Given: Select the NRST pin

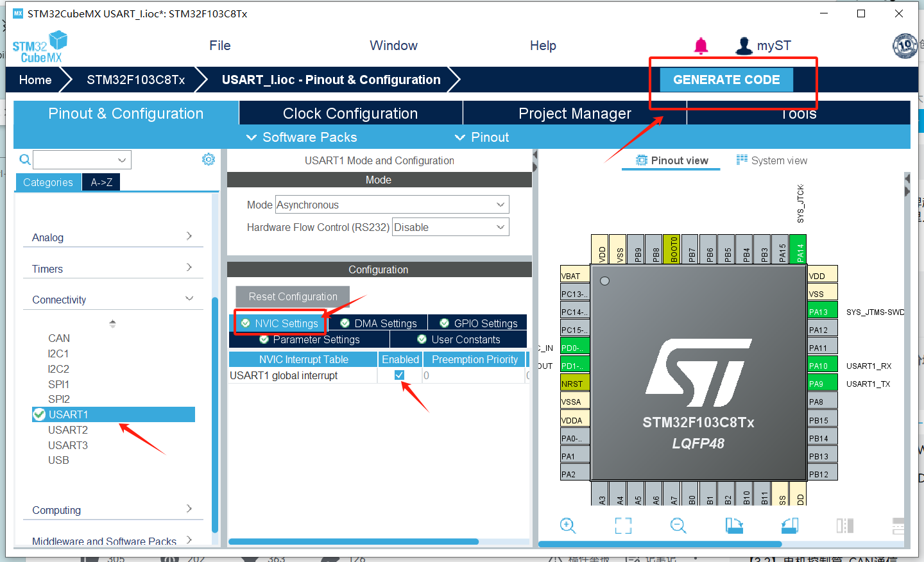Looking at the screenshot, I should point(575,384).
